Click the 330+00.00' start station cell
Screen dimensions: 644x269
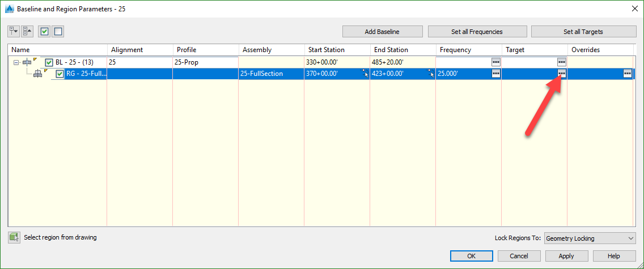(x=337, y=63)
